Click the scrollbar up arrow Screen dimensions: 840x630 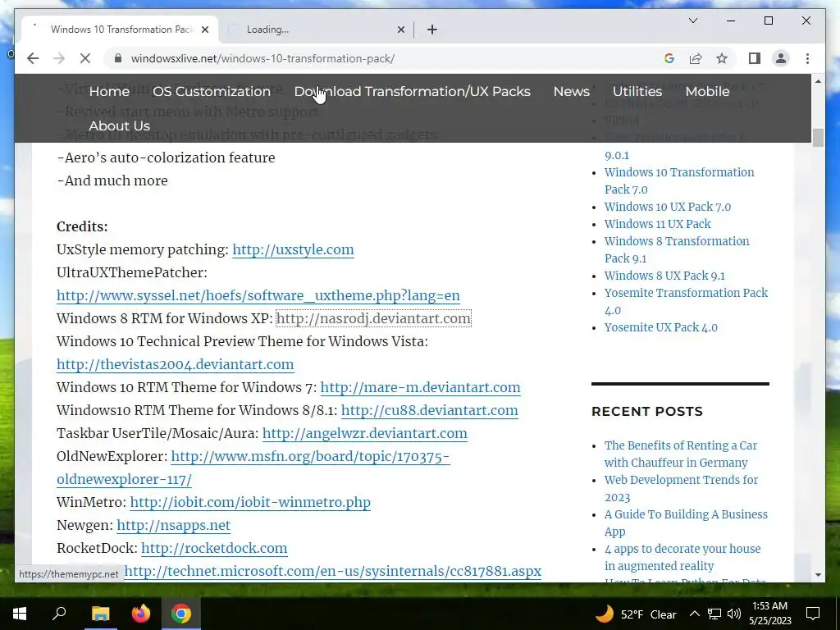click(818, 81)
